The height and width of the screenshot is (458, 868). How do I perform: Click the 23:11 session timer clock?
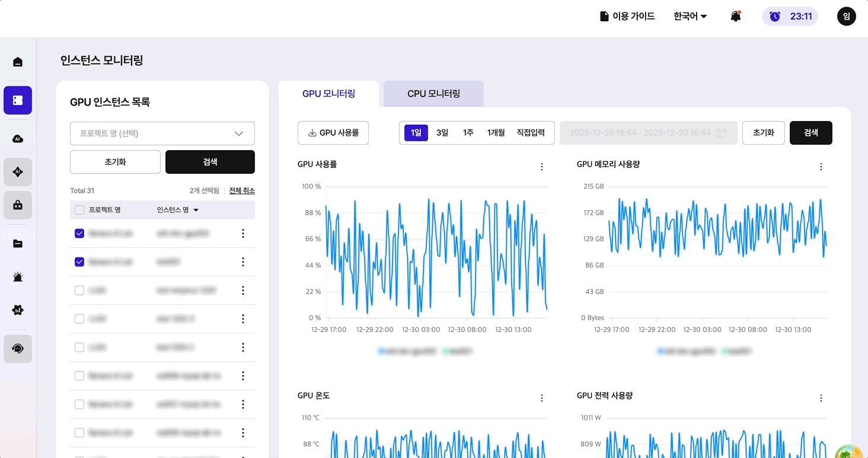(790, 17)
